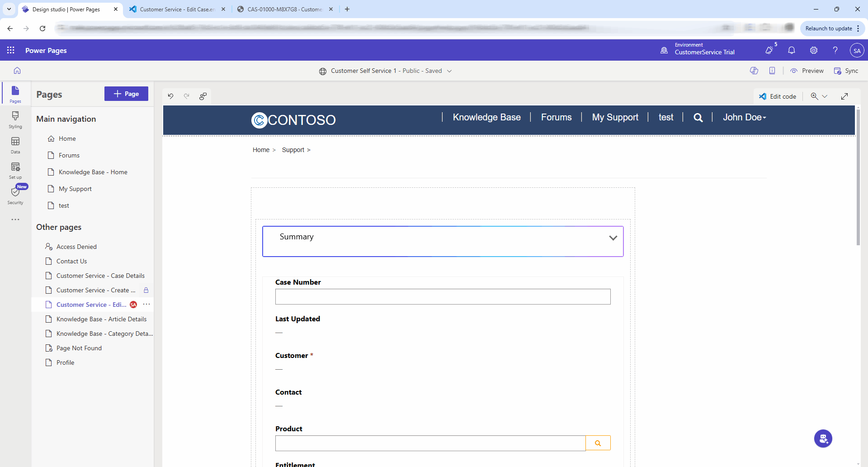
Task: Expand the canvas to full screen
Action: click(844, 96)
